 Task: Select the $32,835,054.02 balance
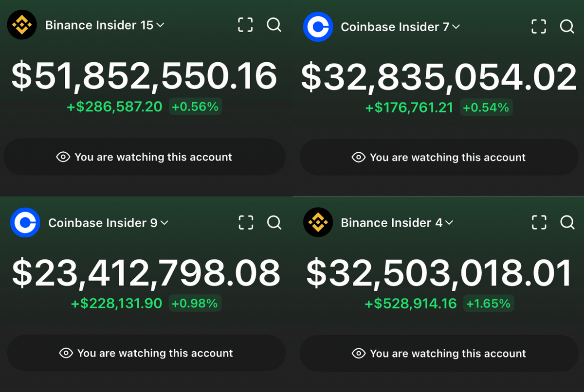click(439, 77)
